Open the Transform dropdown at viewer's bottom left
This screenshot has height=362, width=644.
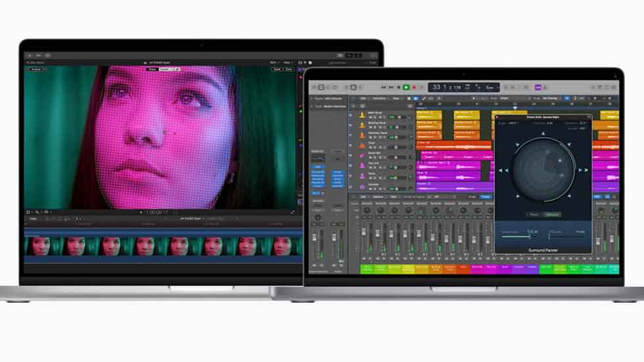(29, 212)
